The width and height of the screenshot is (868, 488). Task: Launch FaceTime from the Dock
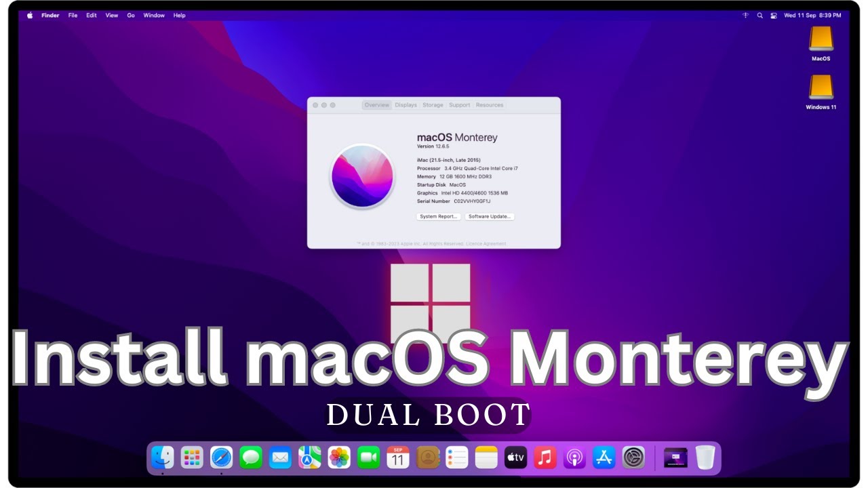[x=368, y=457]
